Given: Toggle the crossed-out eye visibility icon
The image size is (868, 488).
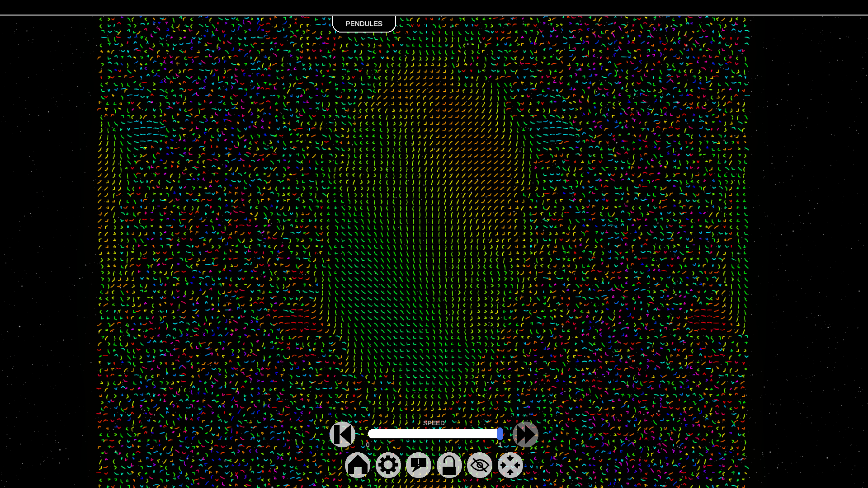Looking at the screenshot, I should click(x=480, y=465).
